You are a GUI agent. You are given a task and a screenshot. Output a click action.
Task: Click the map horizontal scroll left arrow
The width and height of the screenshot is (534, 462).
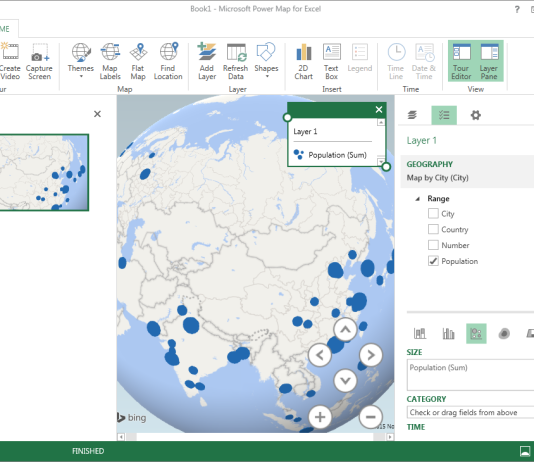tap(121, 437)
